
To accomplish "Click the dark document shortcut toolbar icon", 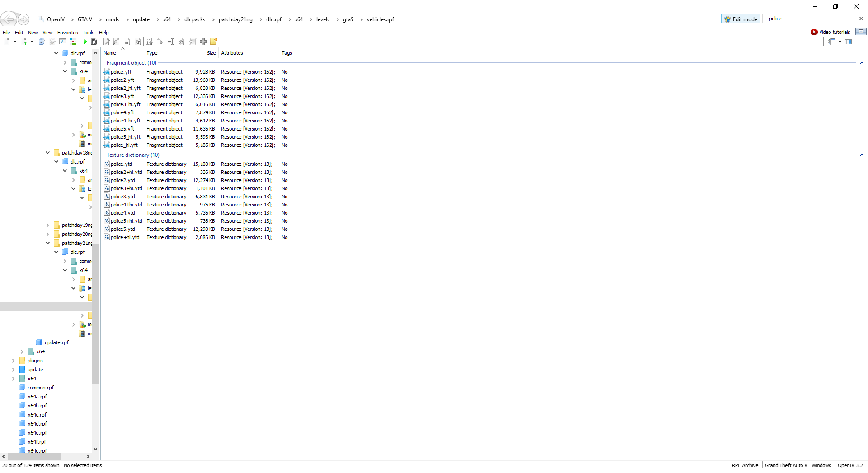I will (94, 42).
